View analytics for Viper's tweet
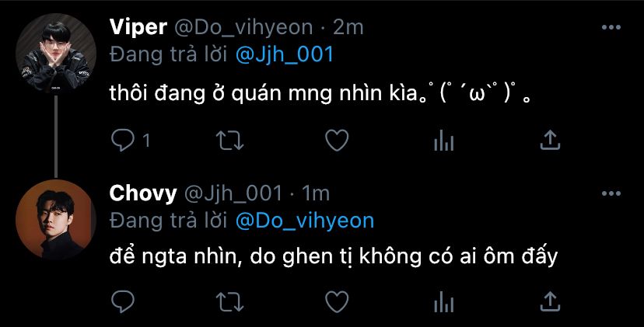Image resolution: width=644 pixels, height=327 pixels. coord(443,141)
